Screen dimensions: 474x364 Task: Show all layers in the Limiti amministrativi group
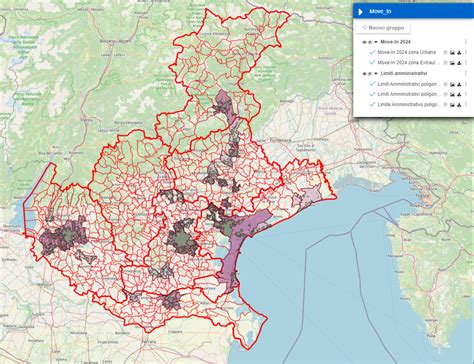364,74
